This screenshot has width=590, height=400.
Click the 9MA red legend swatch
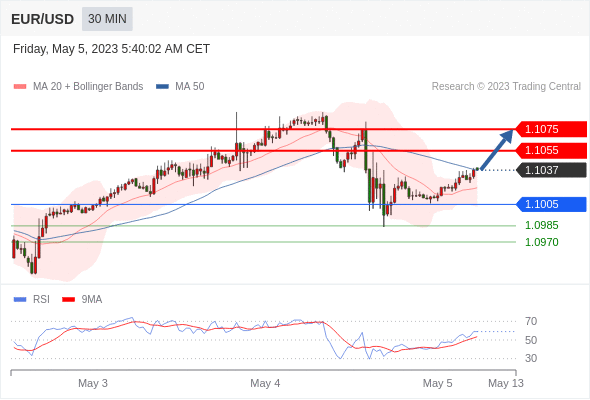tap(68, 300)
